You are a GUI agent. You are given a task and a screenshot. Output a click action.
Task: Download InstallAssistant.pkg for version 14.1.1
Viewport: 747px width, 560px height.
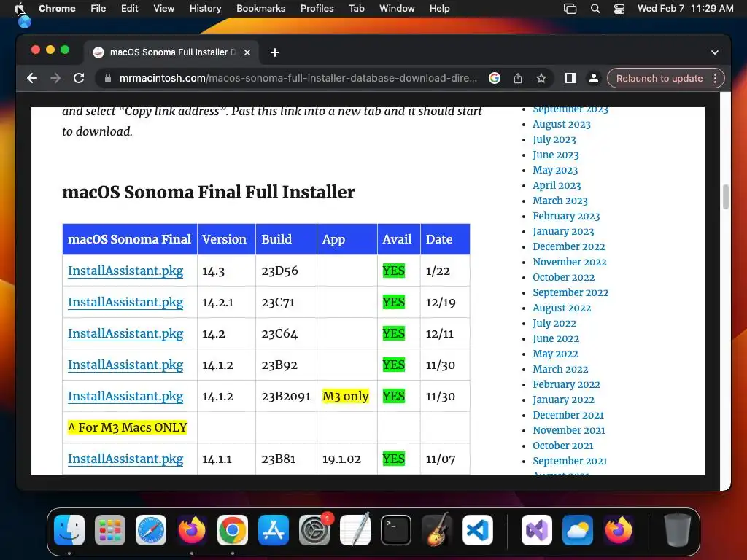pyautogui.click(x=125, y=459)
